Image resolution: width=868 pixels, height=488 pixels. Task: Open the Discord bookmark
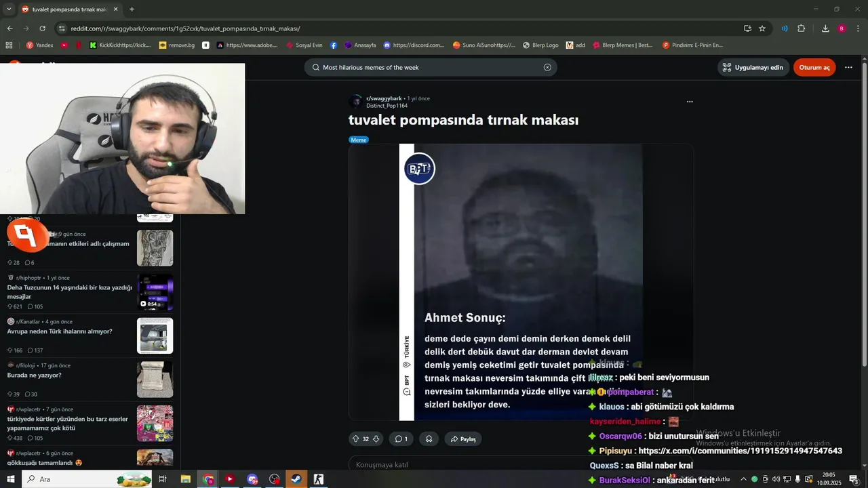pos(414,45)
